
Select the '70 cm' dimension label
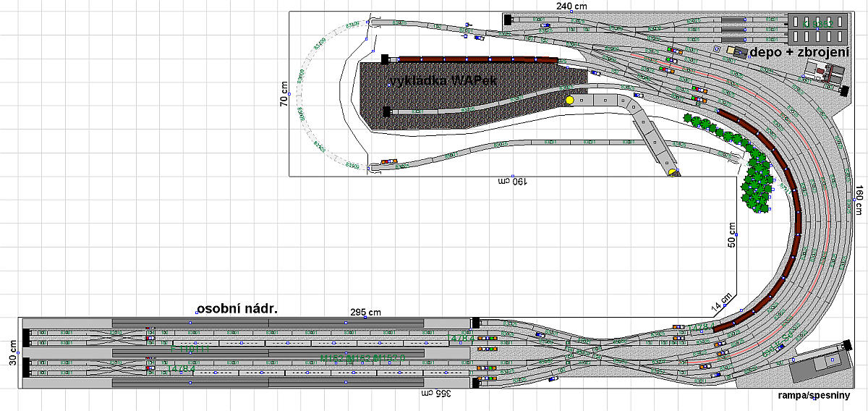pyautogui.click(x=284, y=94)
